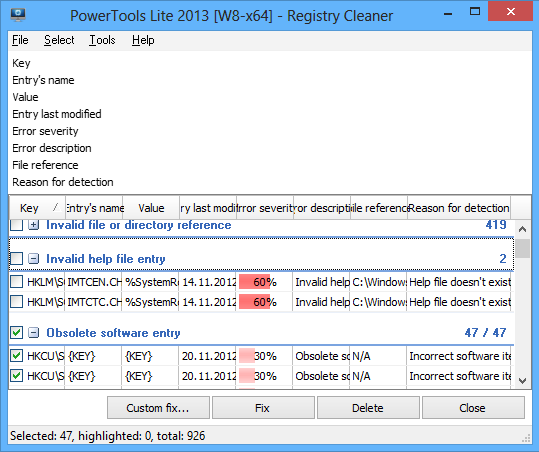
Task: Open the File menu
Action: (20, 40)
